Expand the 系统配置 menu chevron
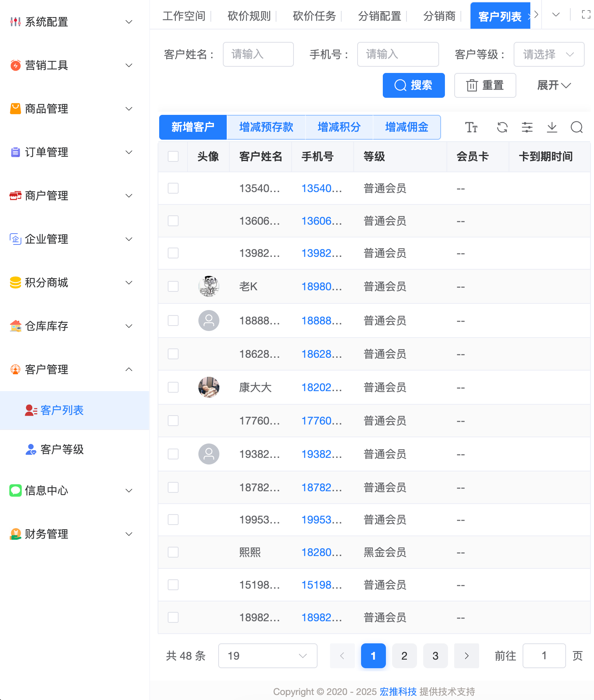Image resolution: width=594 pixels, height=700 pixels. pos(129,22)
